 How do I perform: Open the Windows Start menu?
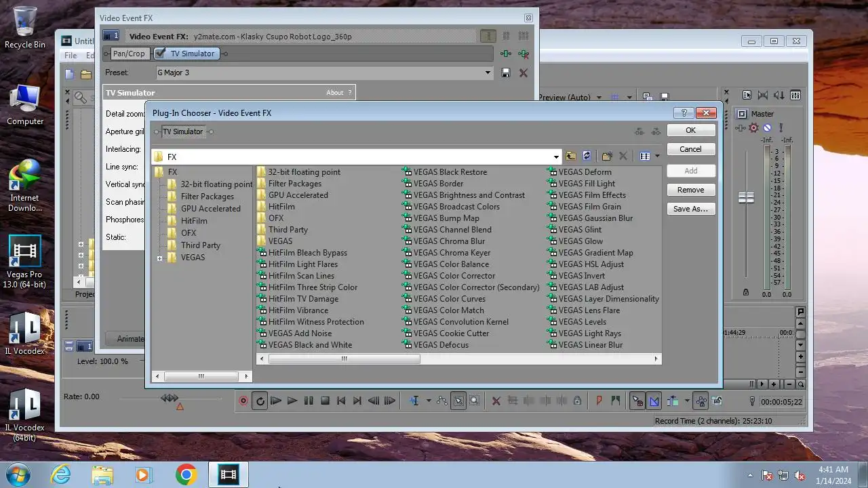pyautogui.click(x=18, y=474)
